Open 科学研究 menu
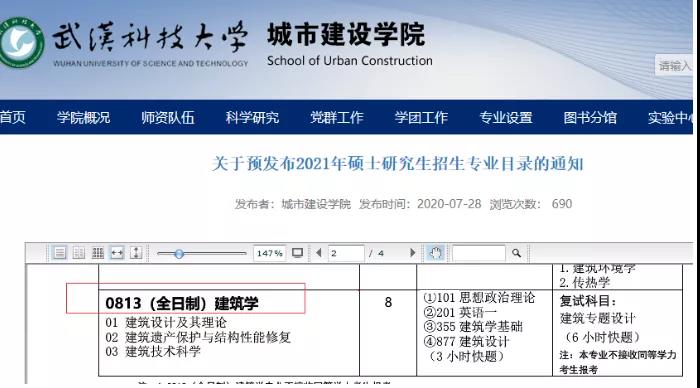Screen dimensions: 700x388 [x=252, y=117]
